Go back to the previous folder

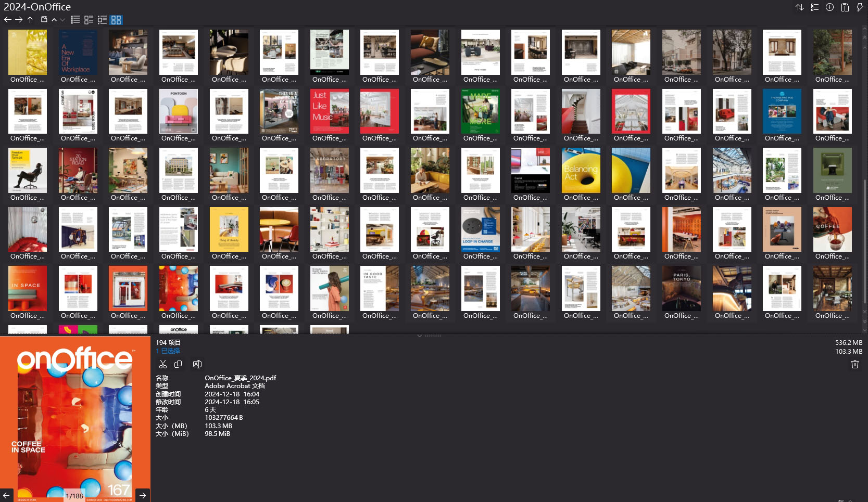7,20
